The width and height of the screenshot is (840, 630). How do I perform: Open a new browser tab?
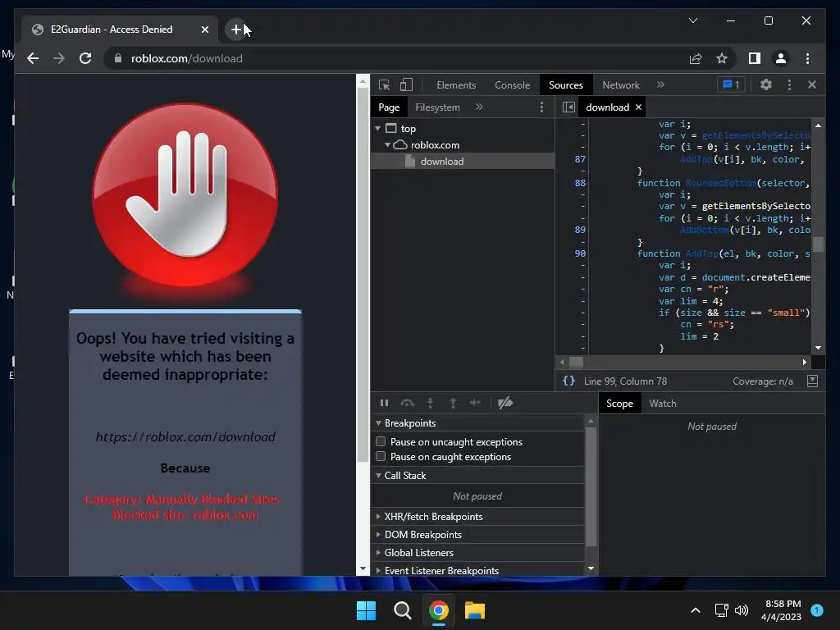[x=236, y=30]
